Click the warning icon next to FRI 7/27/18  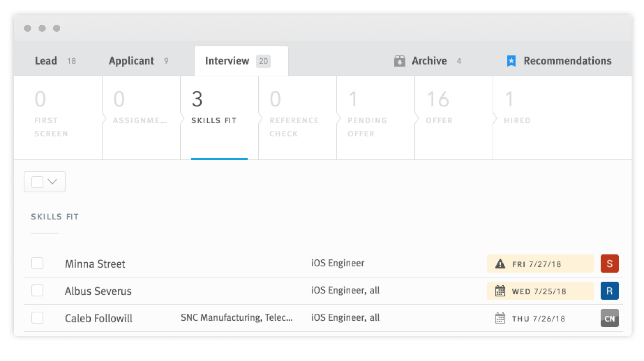500,264
